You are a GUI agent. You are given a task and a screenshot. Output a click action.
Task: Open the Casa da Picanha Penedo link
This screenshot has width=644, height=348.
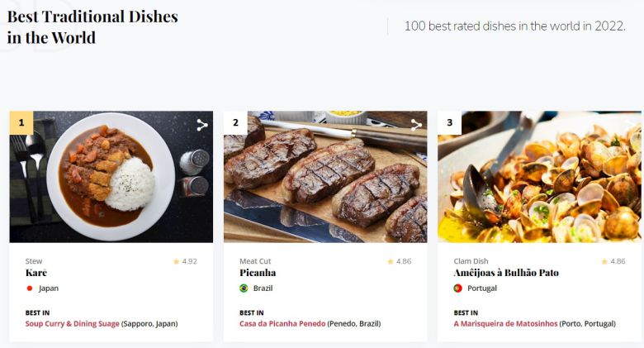point(282,323)
